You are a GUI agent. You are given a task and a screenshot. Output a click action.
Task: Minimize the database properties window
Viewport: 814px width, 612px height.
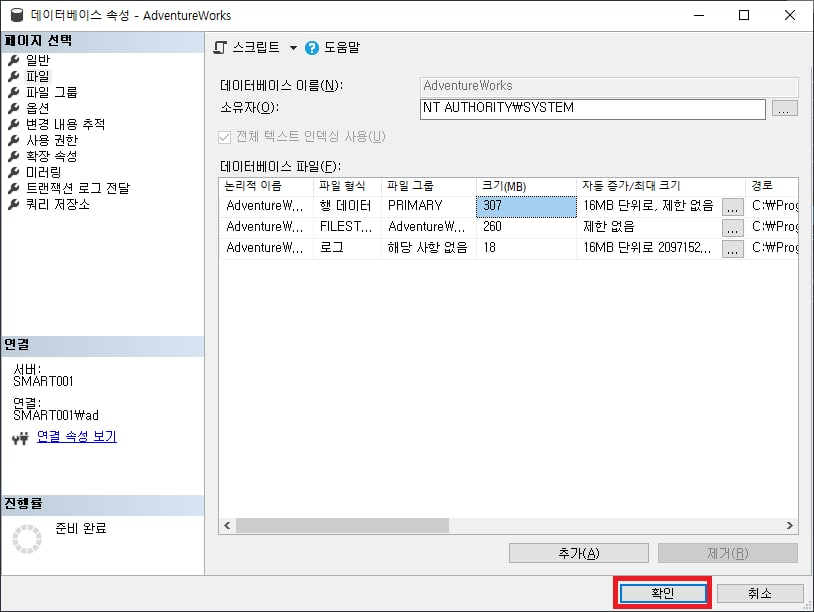coord(699,15)
